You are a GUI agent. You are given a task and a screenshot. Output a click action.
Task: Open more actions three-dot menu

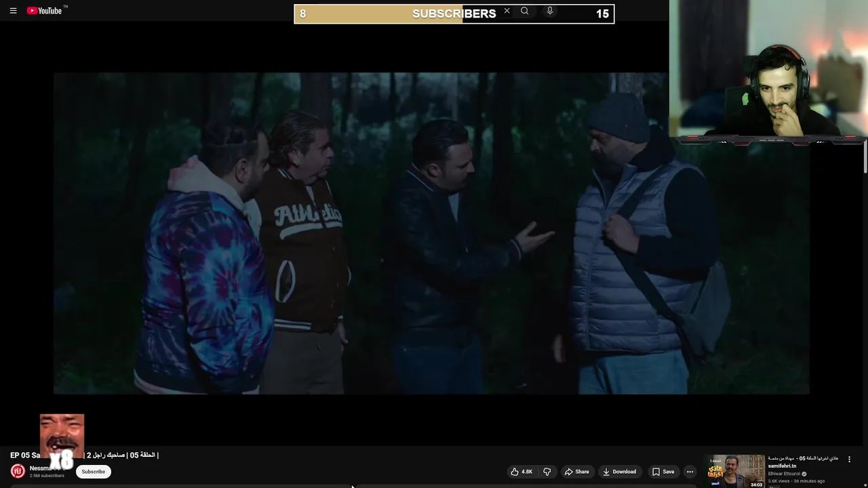click(690, 472)
